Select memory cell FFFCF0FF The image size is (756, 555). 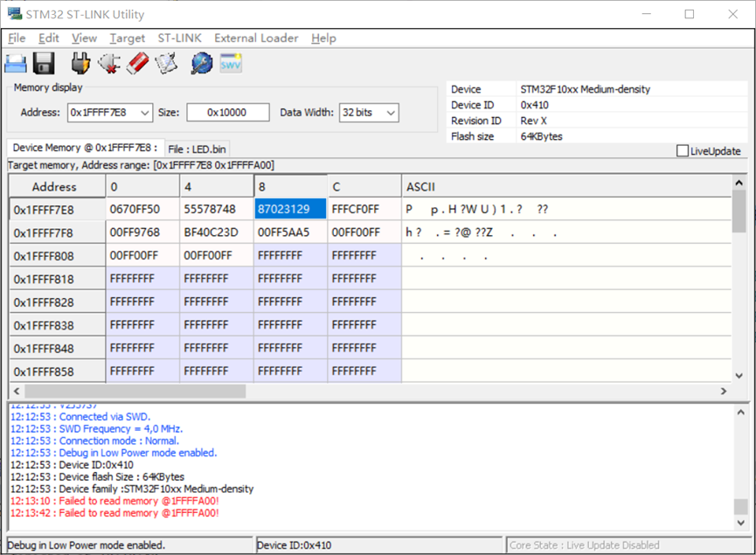(364, 209)
